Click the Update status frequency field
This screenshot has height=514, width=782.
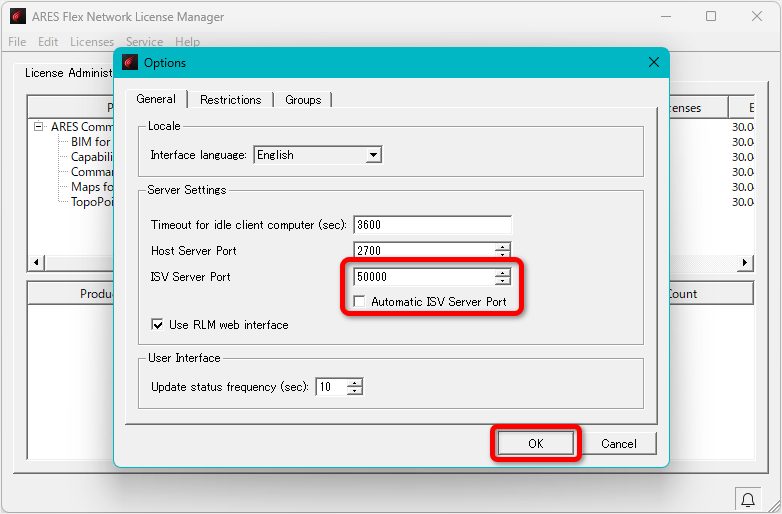[x=331, y=387]
